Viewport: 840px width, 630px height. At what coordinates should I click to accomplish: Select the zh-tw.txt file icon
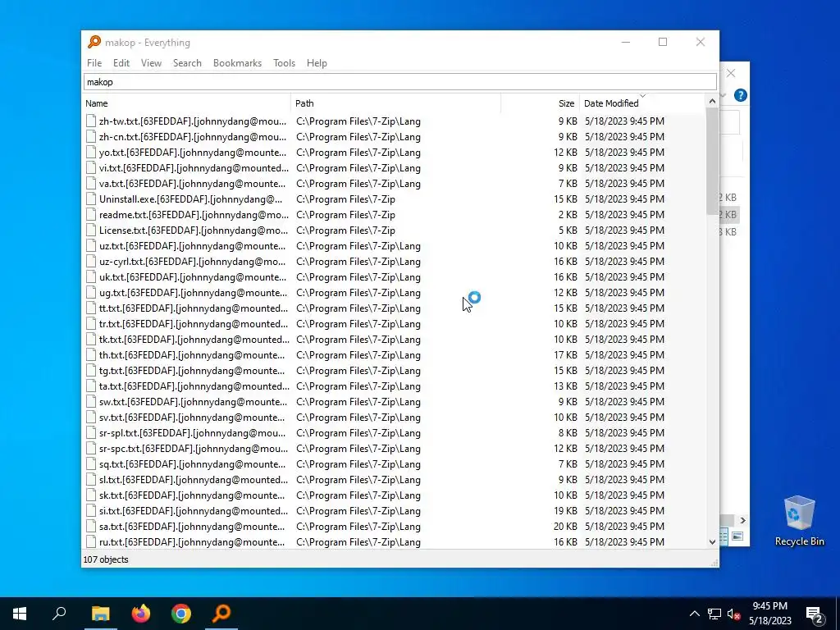pyautogui.click(x=91, y=121)
